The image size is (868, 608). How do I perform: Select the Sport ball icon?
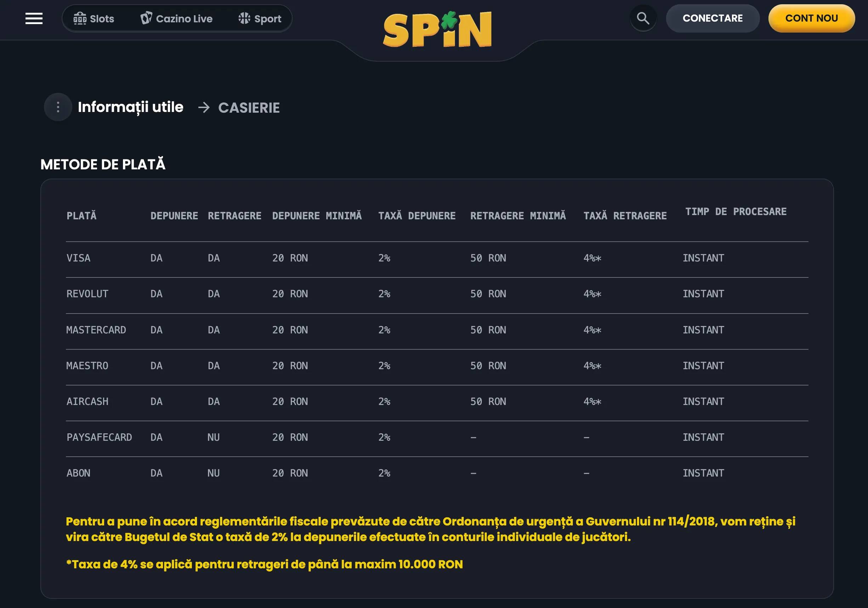pyautogui.click(x=244, y=18)
